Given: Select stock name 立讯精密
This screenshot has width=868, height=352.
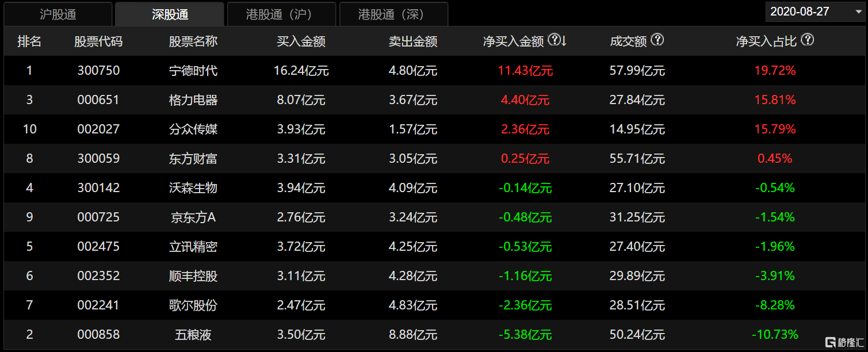Looking at the screenshot, I should coord(193,247).
